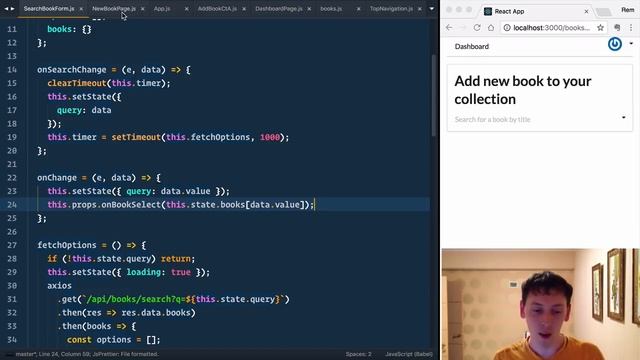
Task: Click the localhost:3000 address bar
Action: click(551, 27)
